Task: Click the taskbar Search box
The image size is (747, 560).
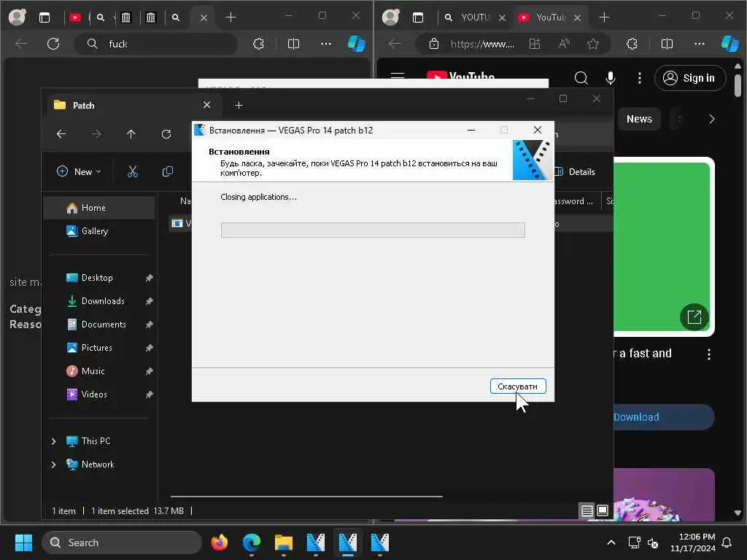Action: point(122,542)
